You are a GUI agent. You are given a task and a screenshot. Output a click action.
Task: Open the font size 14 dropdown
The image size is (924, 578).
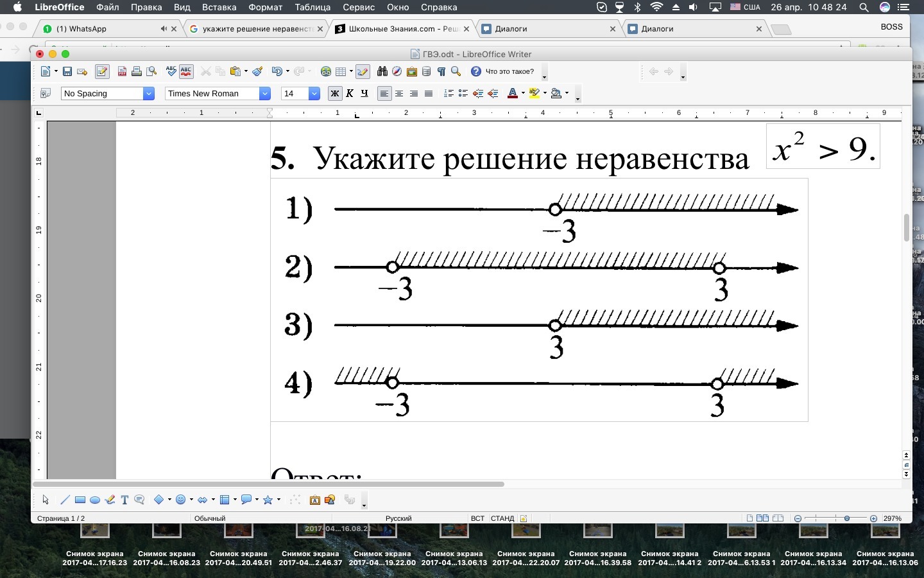pyautogui.click(x=314, y=94)
